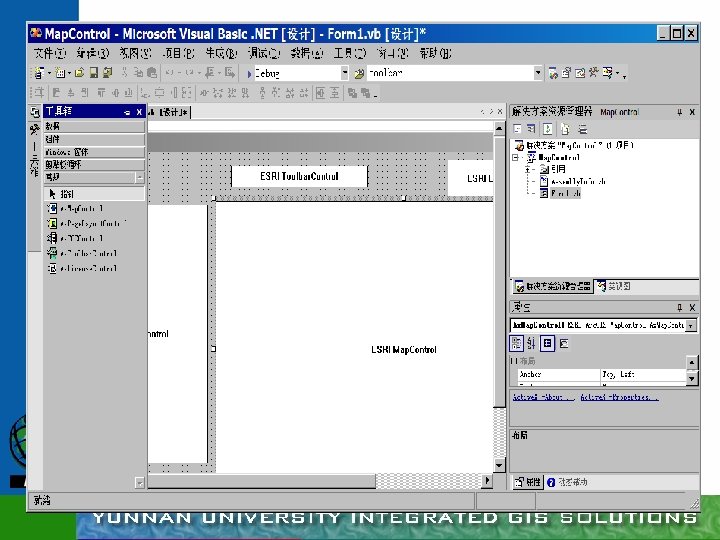Click the Bring to Front layout icon
Viewport: 720px width, 540px height.
[352, 93]
